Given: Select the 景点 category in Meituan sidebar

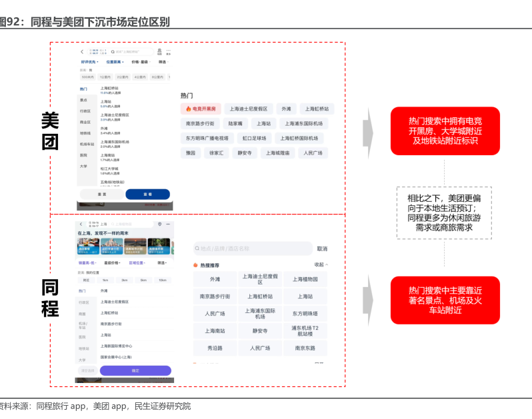Looking at the screenshot, I should point(83,100).
